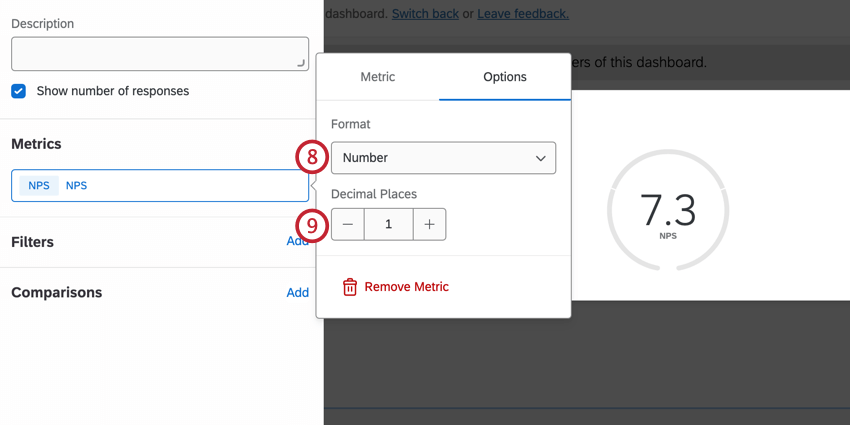The width and height of the screenshot is (850, 425).
Task: Click the Switch back link
Action: [x=424, y=14]
